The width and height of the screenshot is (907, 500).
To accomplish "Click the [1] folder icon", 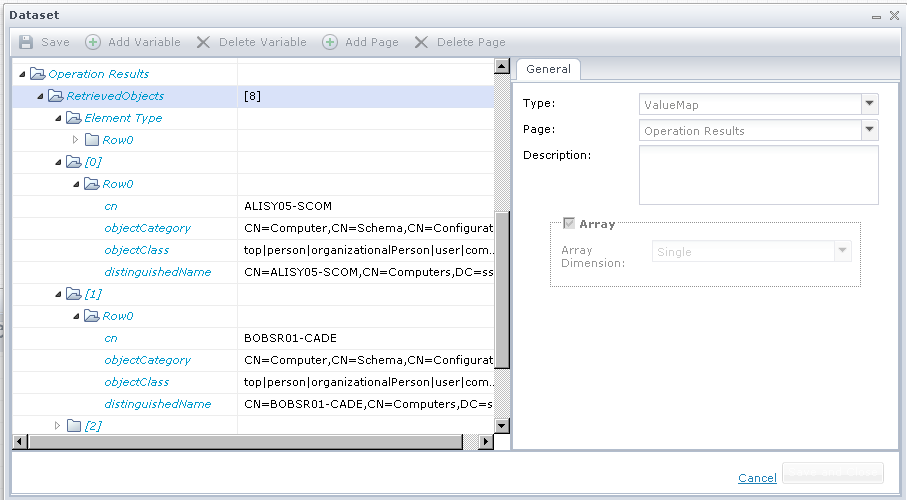I will 73,294.
